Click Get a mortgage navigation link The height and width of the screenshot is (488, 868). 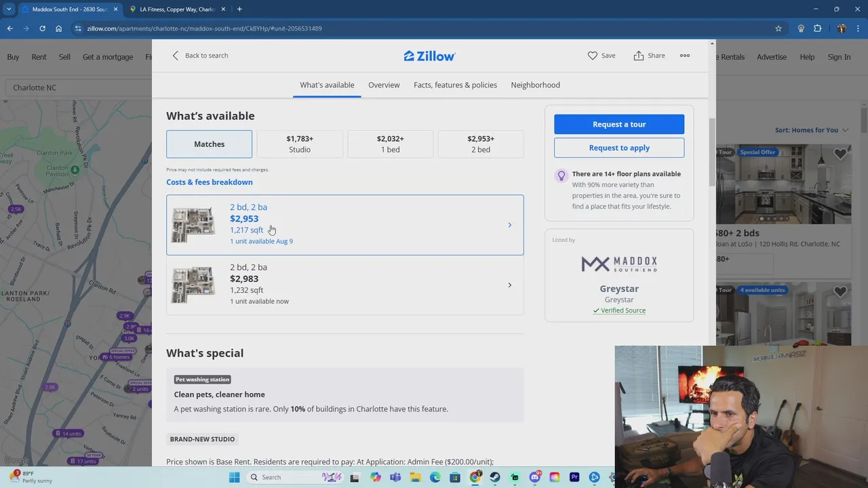coord(108,57)
